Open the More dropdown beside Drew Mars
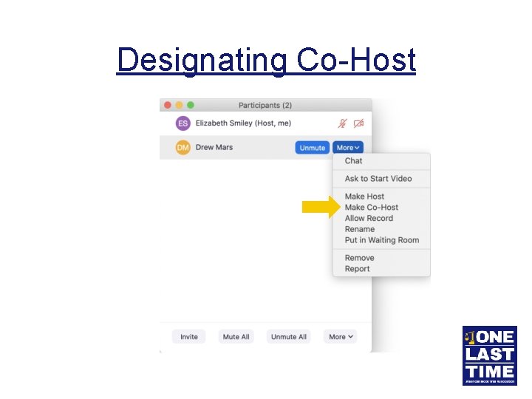532x399 pixels. (348, 148)
